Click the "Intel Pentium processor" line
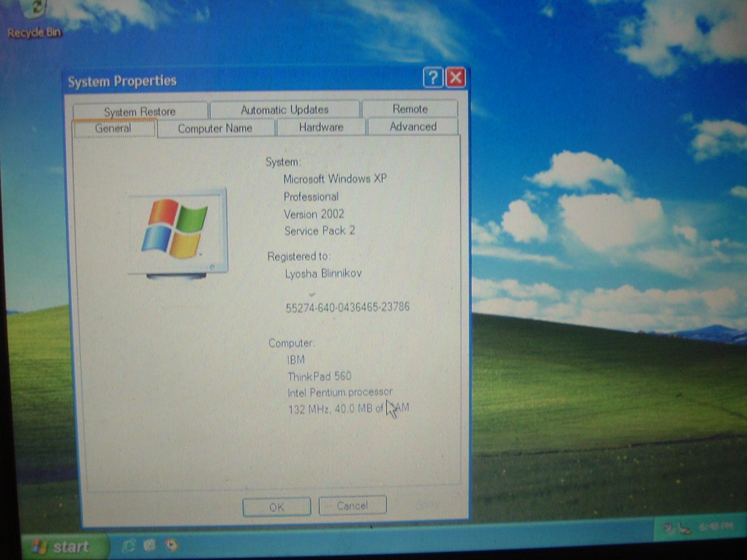Image resolution: width=747 pixels, height=560 pixels. [340, 393]
